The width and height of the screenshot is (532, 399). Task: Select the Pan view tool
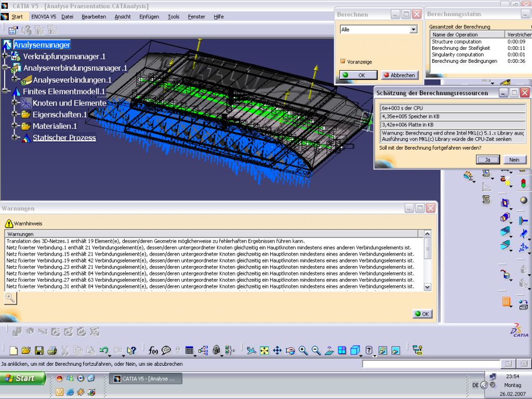tap(277, 351)
